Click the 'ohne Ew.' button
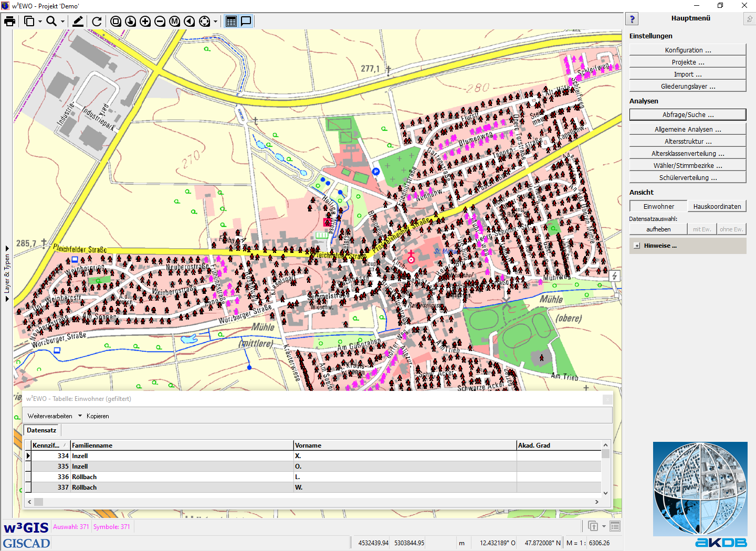The height and width of the screenshot is (551, 756). 731,229
